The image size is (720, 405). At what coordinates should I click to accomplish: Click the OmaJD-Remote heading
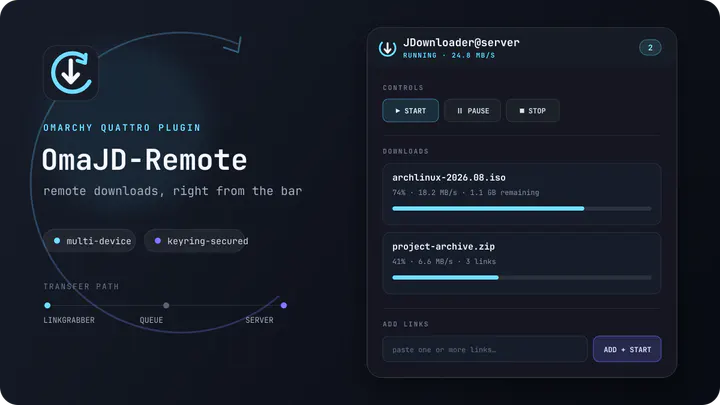(145, 160)
